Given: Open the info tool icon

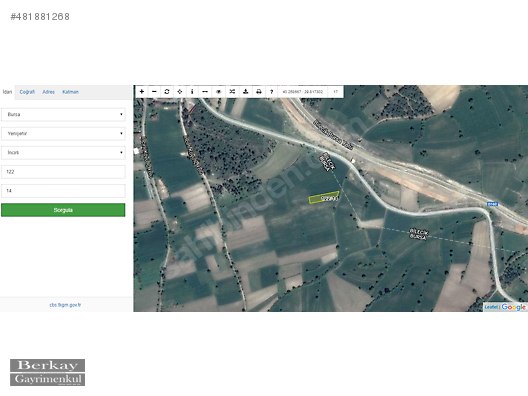Looking at the screenshot, I should [192, 92].
